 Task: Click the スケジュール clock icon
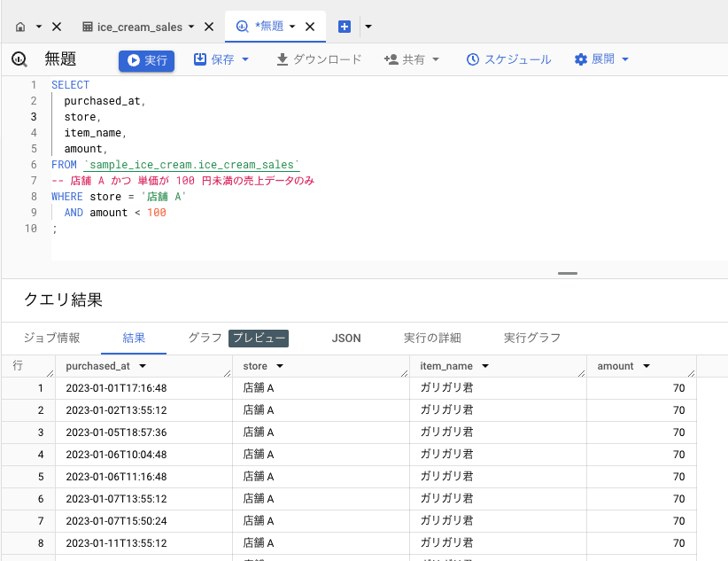point(473,59)
